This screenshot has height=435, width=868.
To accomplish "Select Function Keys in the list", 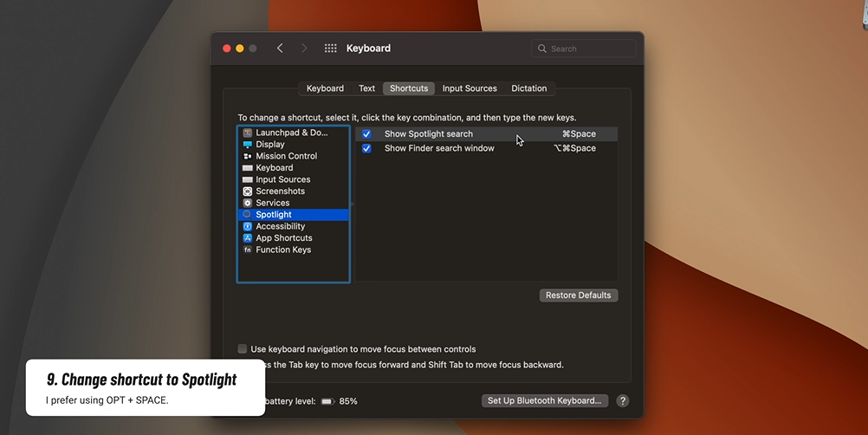I will click(294, 250).
